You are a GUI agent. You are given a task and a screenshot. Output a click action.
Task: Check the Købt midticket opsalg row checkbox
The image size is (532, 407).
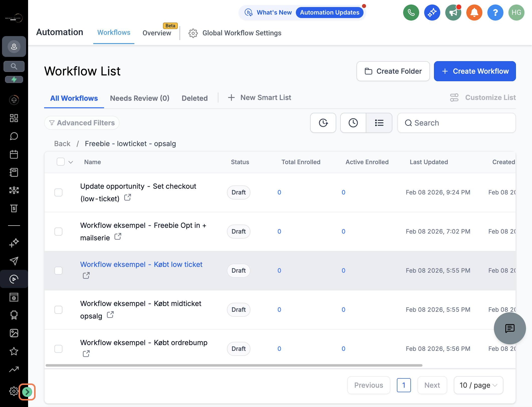coord(58,310)
